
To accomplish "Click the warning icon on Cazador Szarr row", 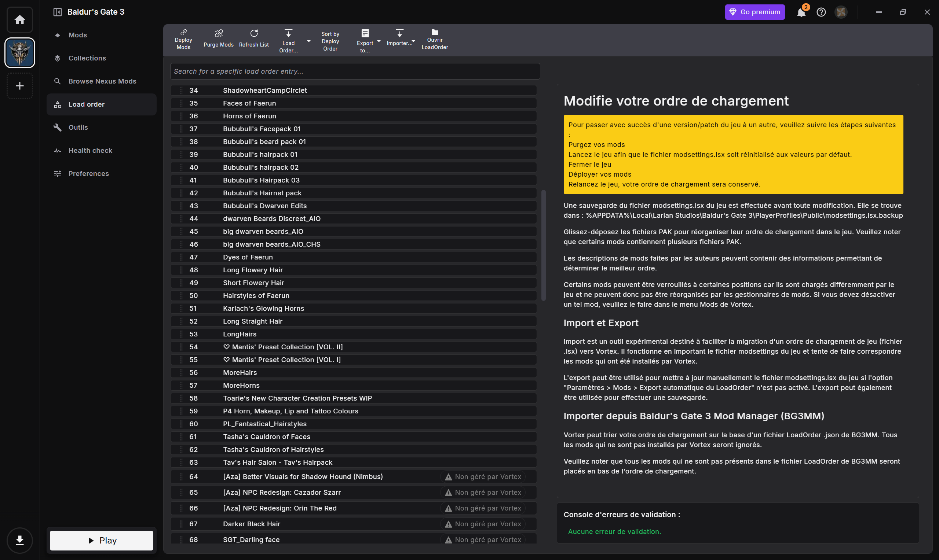I will pos(448,493).
